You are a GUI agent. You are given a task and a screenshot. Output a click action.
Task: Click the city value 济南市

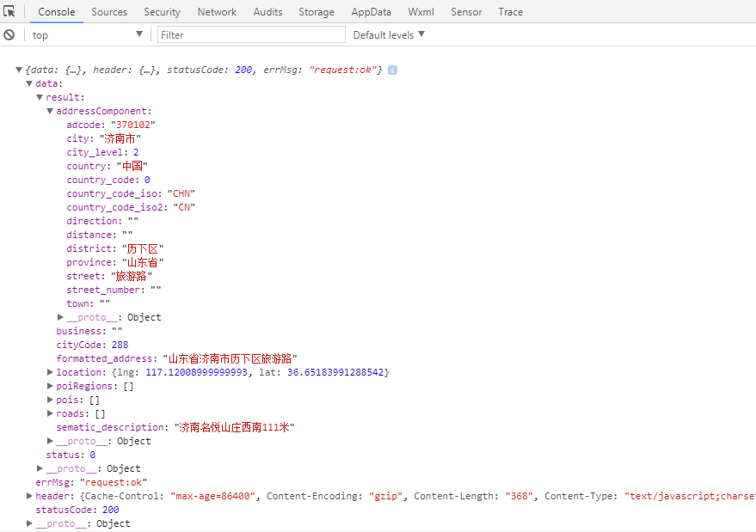coord(120,138)
